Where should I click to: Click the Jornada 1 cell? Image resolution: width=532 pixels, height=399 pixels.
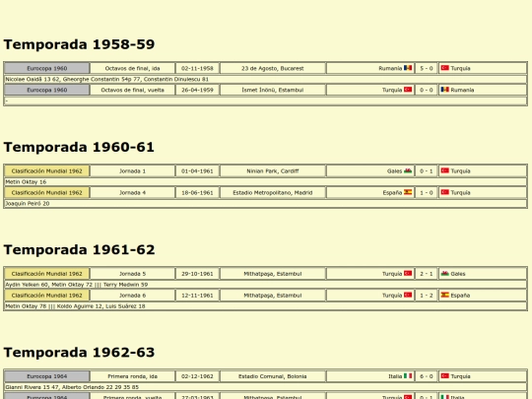pyautogui.click(x=132, y=171)
